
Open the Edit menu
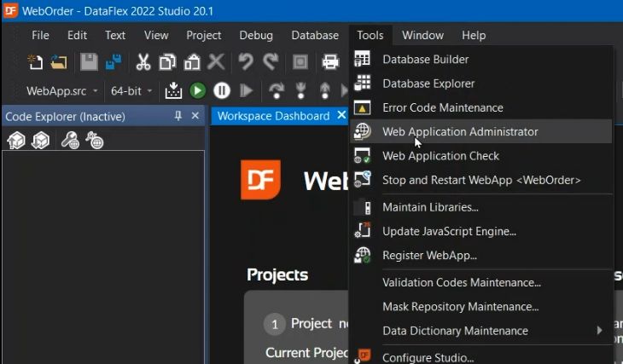click(x=77, y=35)
